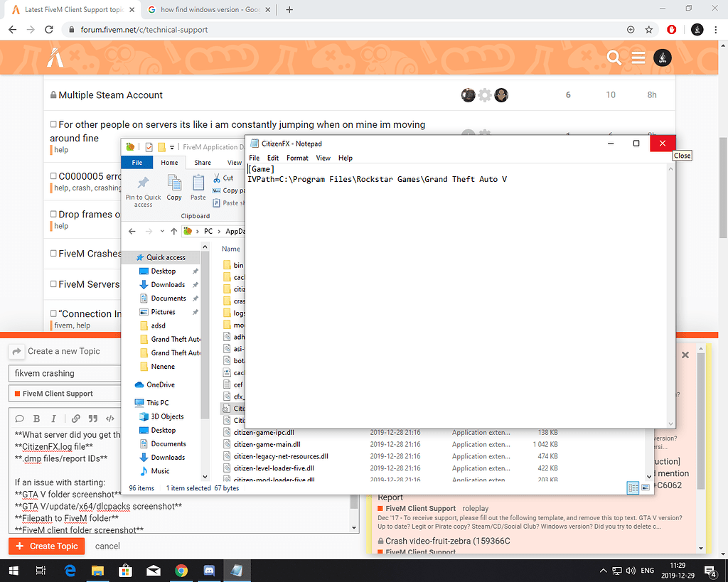728x582 pixels.
Task: Click the hyperlink icon in topic editor
Action: 75,419
